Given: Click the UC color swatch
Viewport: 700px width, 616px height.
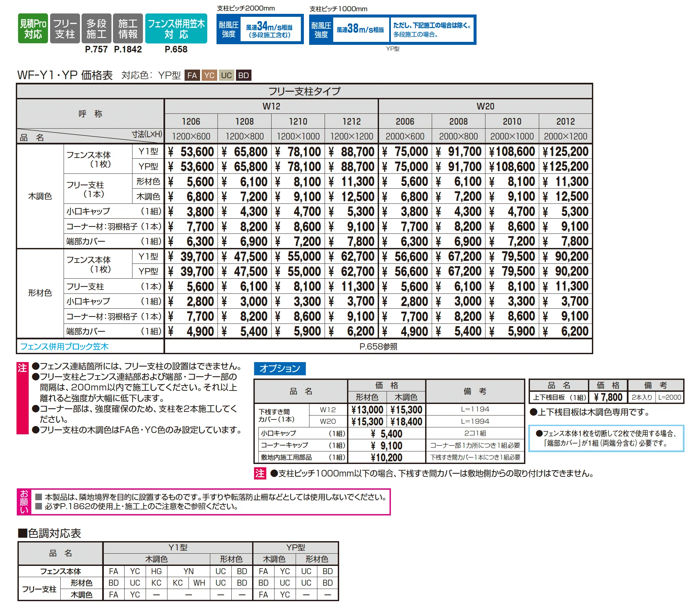Looking at the screenshot, I should [x=226, y=75].
